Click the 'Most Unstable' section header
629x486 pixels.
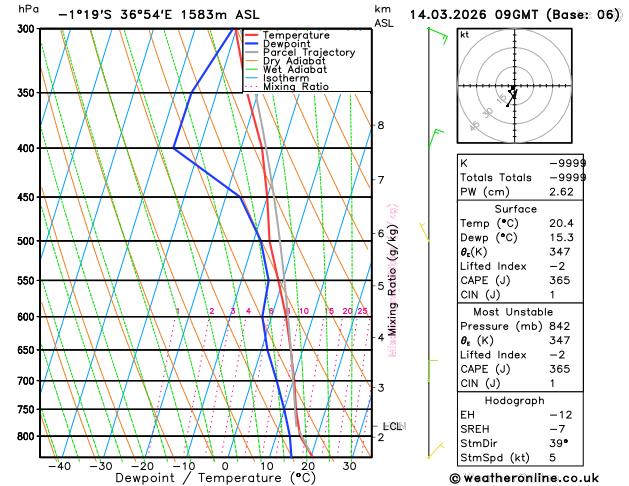coord(513,312)
